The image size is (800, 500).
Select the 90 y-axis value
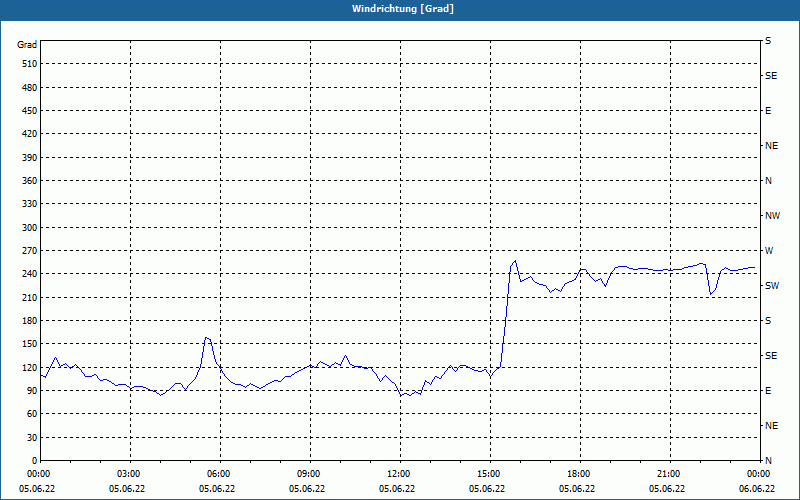[x=32, y=391]
